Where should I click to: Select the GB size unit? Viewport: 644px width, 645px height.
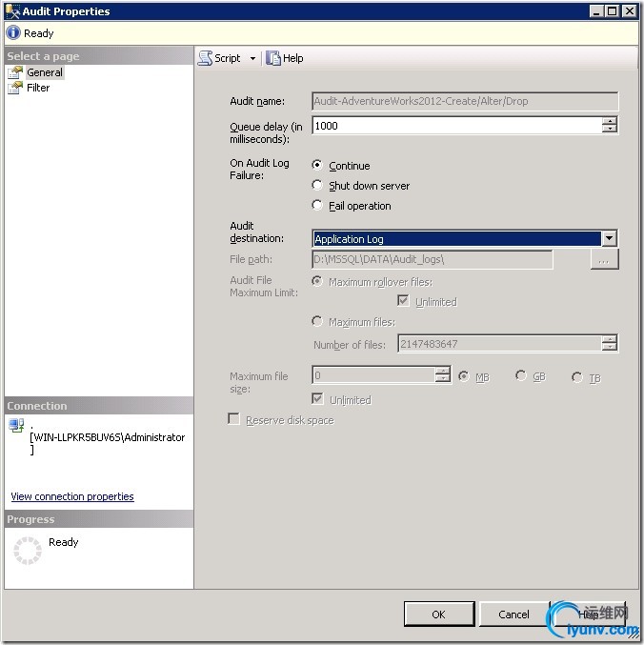[x=520, y=375]
